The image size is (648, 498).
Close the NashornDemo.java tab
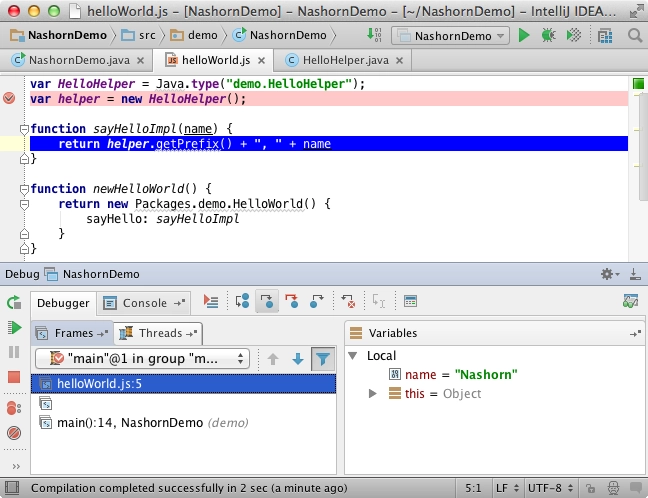(x=141, y=61)
